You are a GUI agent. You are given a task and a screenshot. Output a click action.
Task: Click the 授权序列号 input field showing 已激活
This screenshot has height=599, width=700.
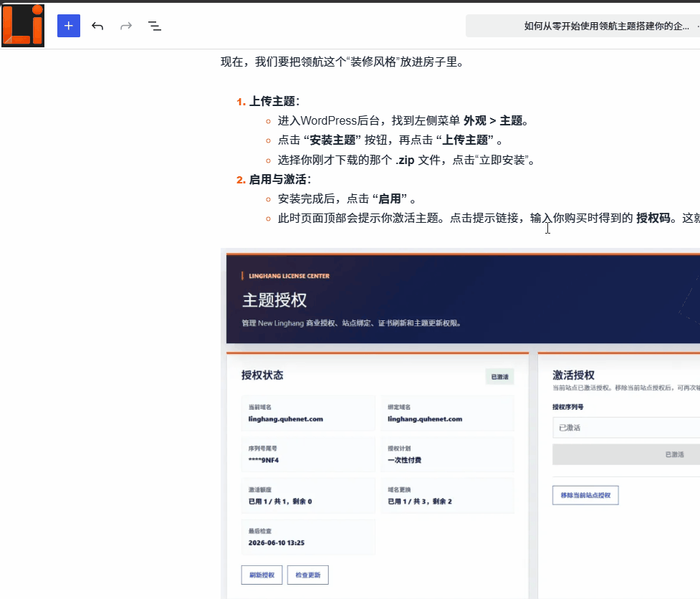(x=626, y=428)
